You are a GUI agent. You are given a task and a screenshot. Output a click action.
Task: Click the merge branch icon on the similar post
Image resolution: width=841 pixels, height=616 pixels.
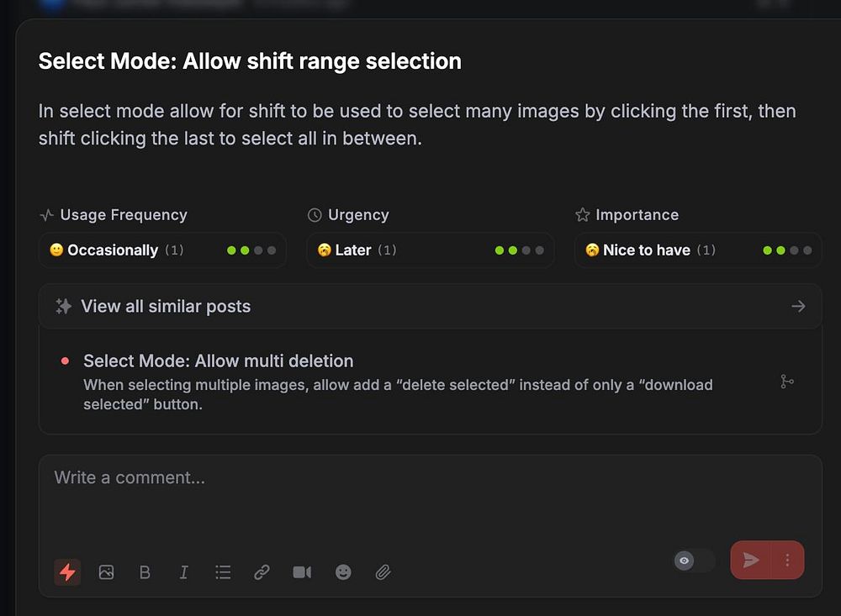click(x=787, y=382)
